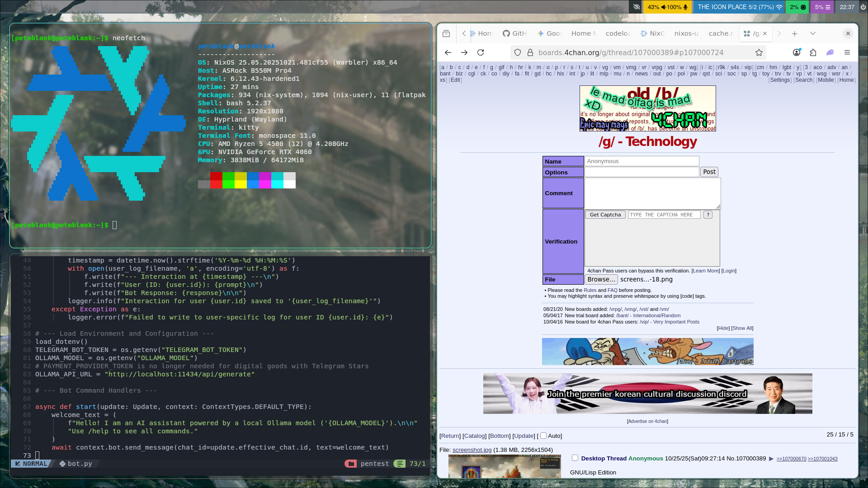Image resolution: width=868 pixels, height=488 pixels.
Task: Switch to the nixos-u tab
Action: (686, 33)
